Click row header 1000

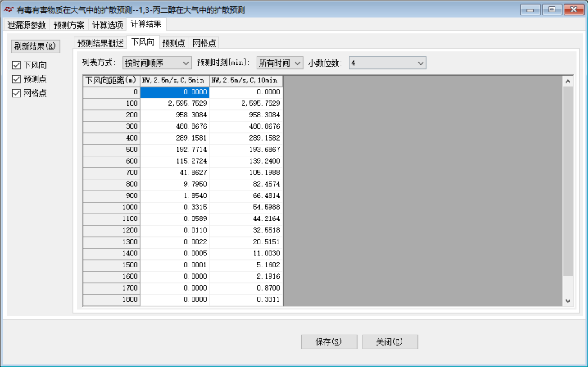click(x=112, y=207)
